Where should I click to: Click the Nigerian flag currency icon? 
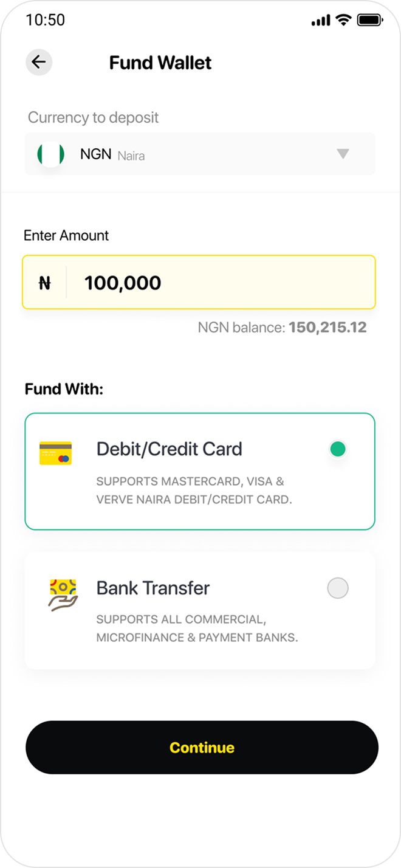51,154
